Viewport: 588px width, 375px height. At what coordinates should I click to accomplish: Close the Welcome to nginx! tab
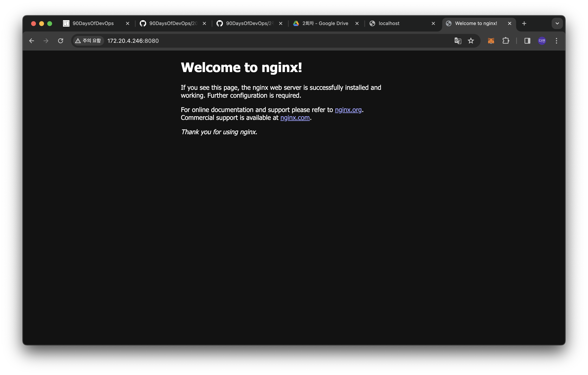click(509, 23)
